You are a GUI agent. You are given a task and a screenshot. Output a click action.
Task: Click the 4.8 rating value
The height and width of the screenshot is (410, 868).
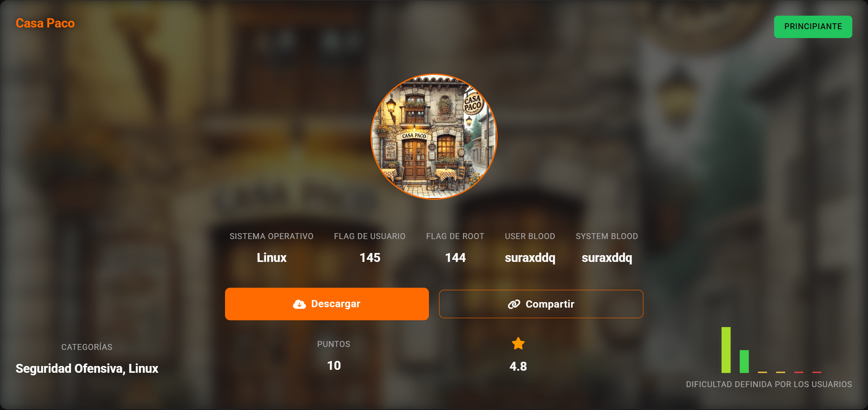pos(518,366)
